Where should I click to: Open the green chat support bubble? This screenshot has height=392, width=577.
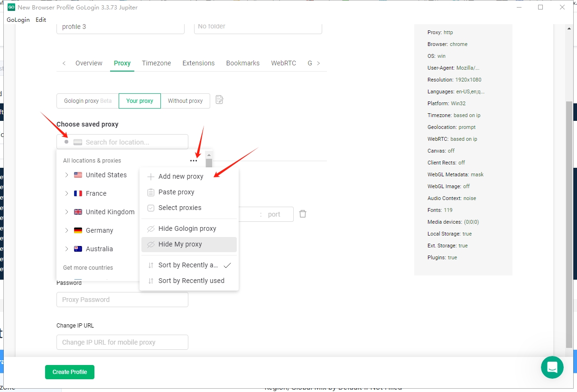tap(552, 367)
